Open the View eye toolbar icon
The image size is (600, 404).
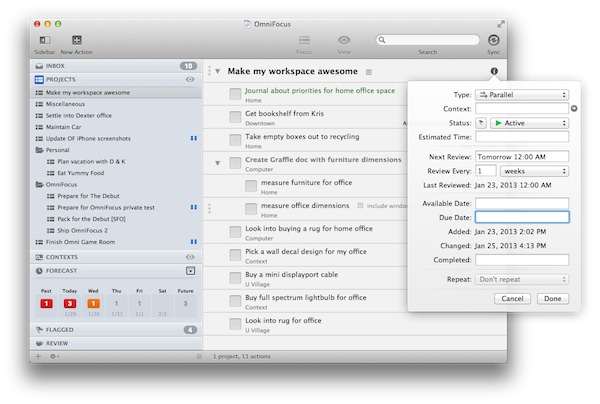pyautogui.click(x=344, y=40)
